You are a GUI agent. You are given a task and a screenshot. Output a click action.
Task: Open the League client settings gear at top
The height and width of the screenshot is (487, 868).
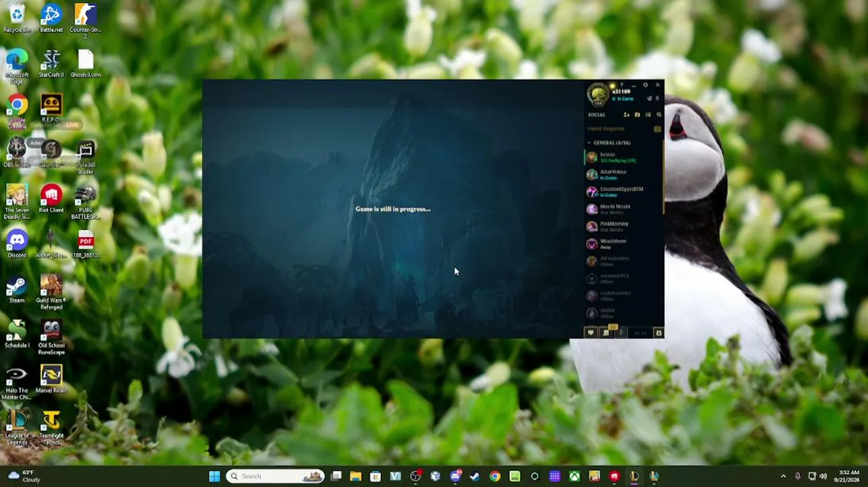[x=646, y=85]
